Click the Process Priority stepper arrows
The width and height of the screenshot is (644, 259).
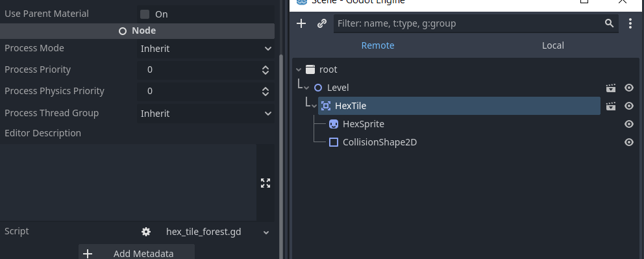(266, 69)
